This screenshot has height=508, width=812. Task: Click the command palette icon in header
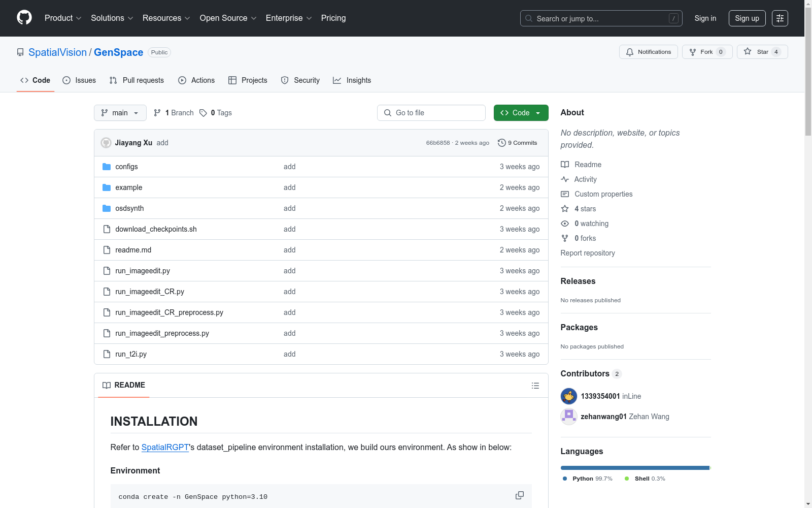coord(780,18)
